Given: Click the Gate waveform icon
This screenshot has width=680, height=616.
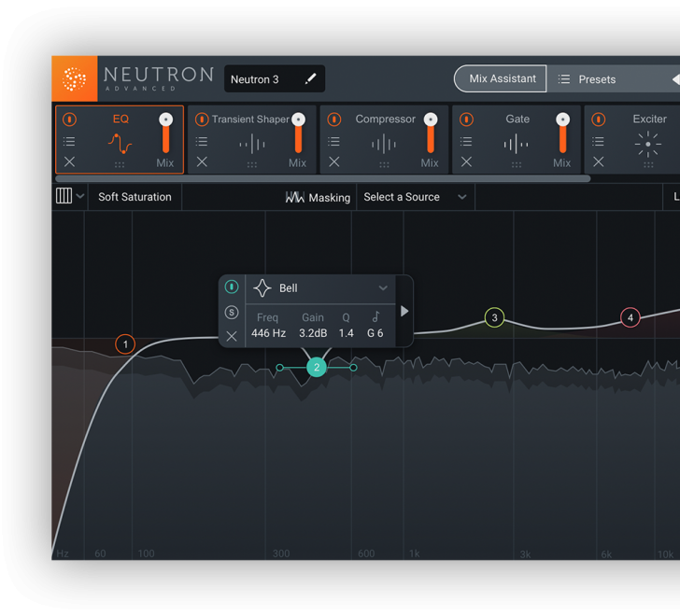Looking at the screenshot, I should (516, 145).
